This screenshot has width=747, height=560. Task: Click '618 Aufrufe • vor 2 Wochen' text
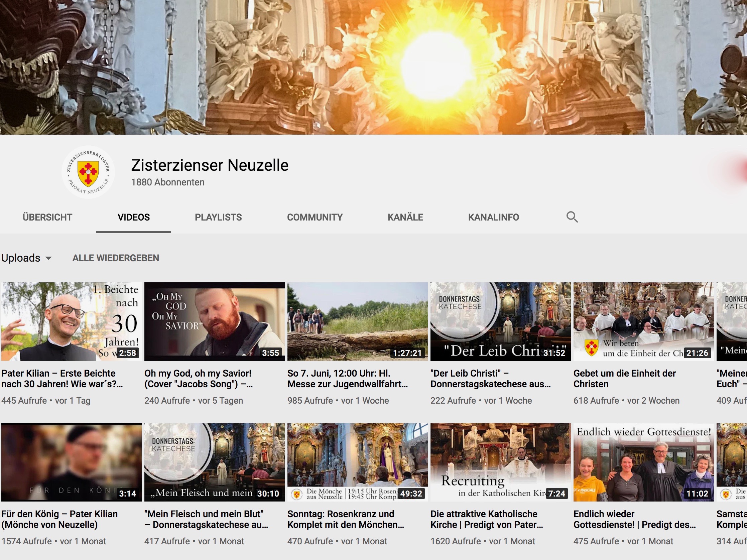[626, 401]
